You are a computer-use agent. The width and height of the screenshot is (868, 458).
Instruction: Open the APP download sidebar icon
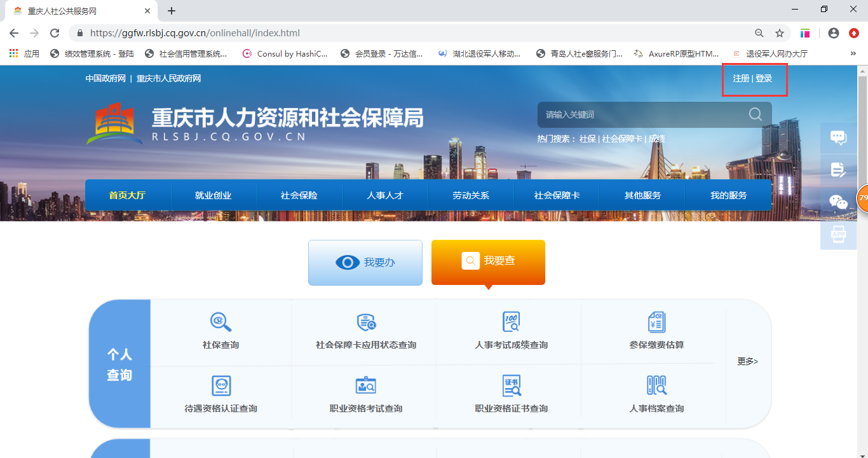[x=839, y=234]
